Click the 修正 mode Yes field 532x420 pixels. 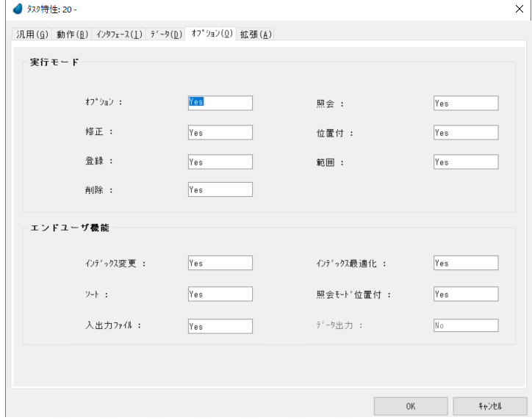click(220, 133)
